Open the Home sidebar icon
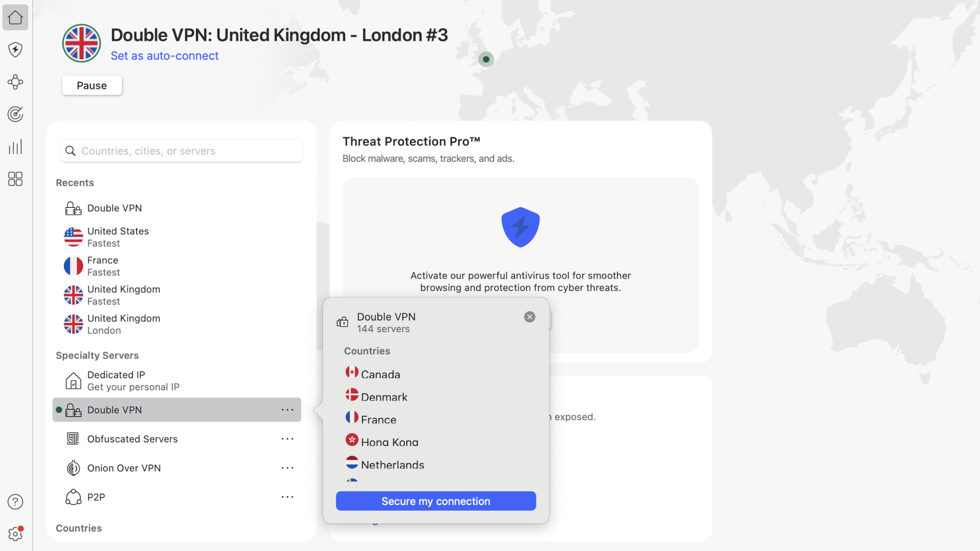 click(15, 17)
